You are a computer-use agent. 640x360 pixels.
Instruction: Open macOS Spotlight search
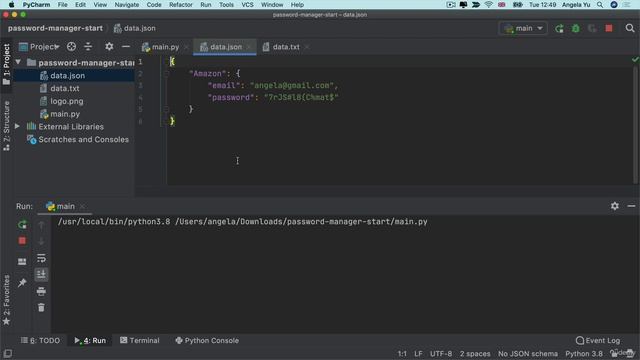pyautogui.click(x=600, y=5)
